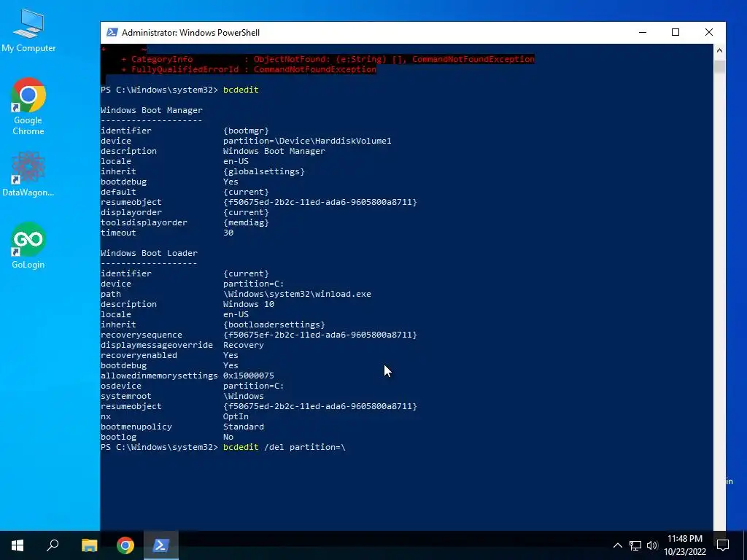Click the 'osdevice' label
The image size is (747, 560).
pyautogui.click(x=121, y=386)
